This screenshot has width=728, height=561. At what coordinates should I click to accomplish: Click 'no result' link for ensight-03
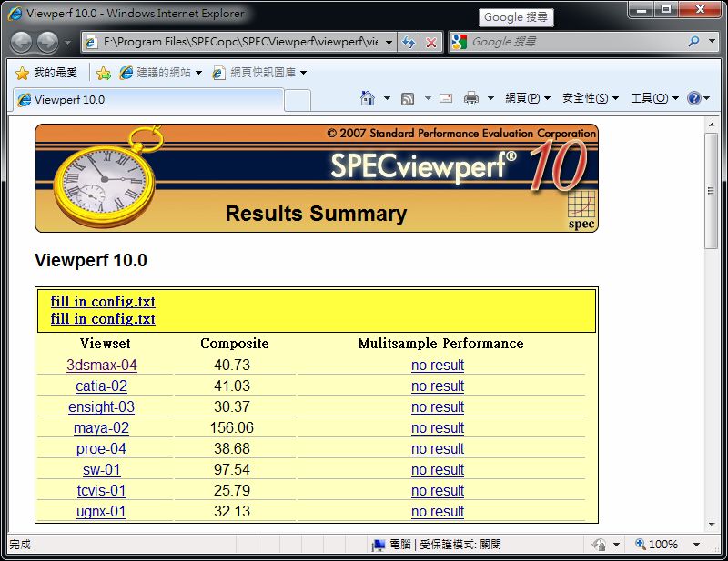click(438, 407)
